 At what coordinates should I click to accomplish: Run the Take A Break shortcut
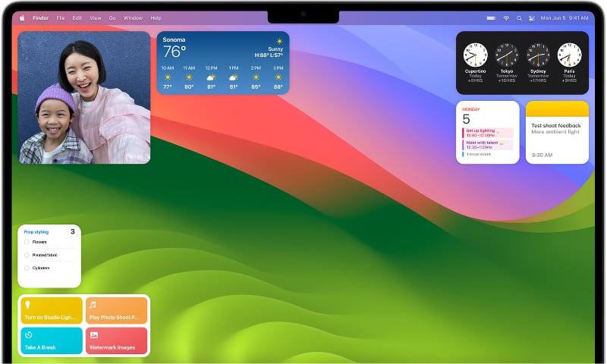52,340
